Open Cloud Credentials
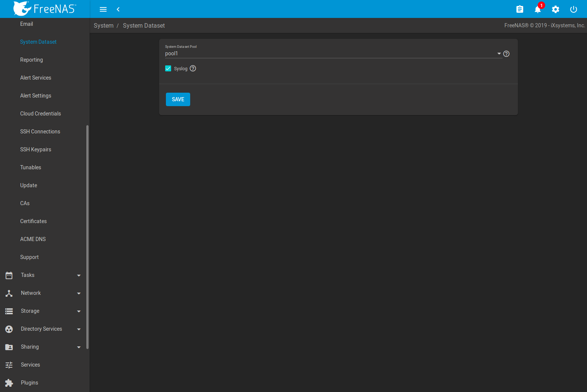The height and width of the screenshot is (392, 587). pos(40,114)
